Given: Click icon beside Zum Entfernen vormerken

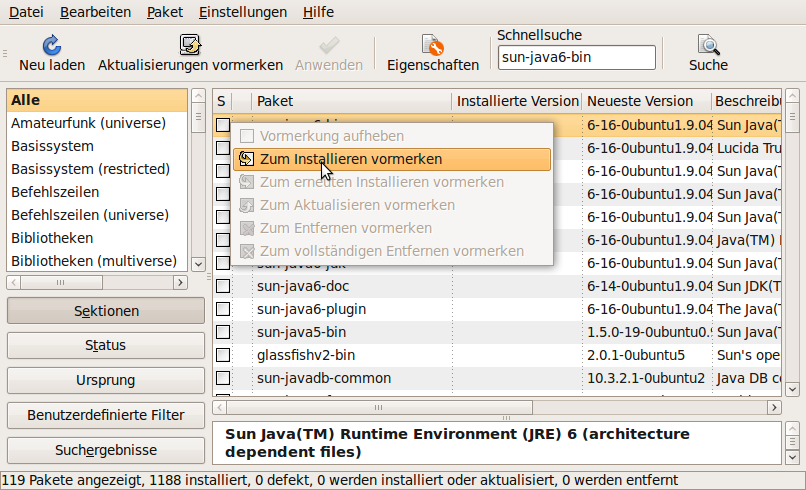Looking at the screenshot, I should [x=247, y=228].
